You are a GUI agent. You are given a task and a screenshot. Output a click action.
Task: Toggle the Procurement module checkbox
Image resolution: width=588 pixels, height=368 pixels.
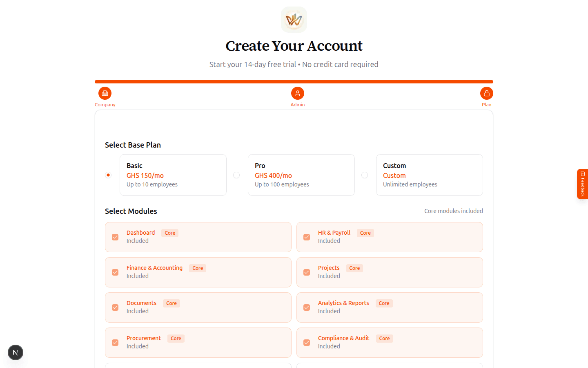click(x=115, y=343)
